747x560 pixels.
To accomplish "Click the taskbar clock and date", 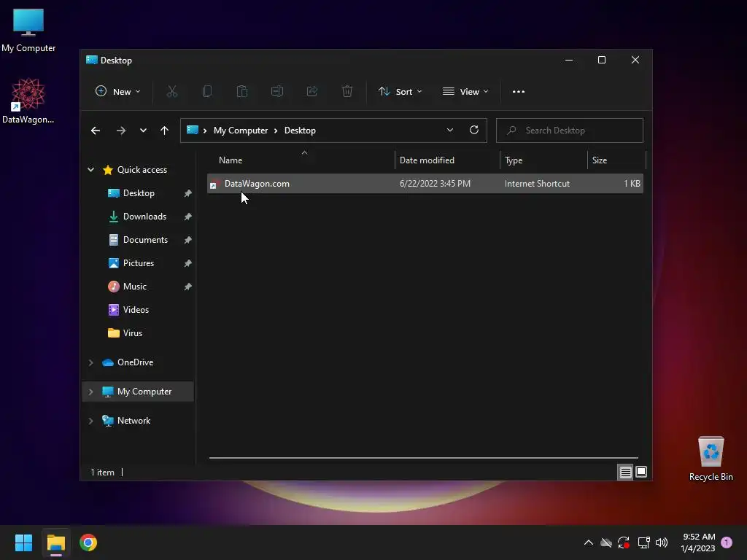I will click(698, 542).
